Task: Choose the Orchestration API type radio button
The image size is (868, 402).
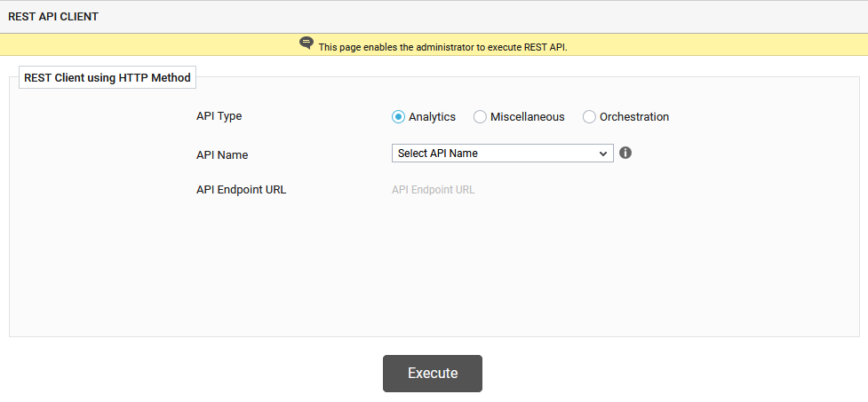Action: pyautogui.click(x=590, y=116)
